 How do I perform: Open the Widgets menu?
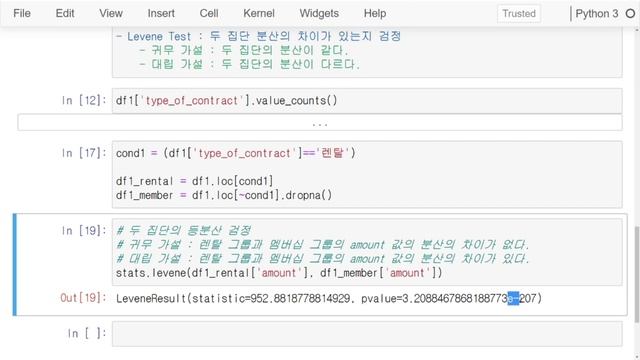[319, 13]
